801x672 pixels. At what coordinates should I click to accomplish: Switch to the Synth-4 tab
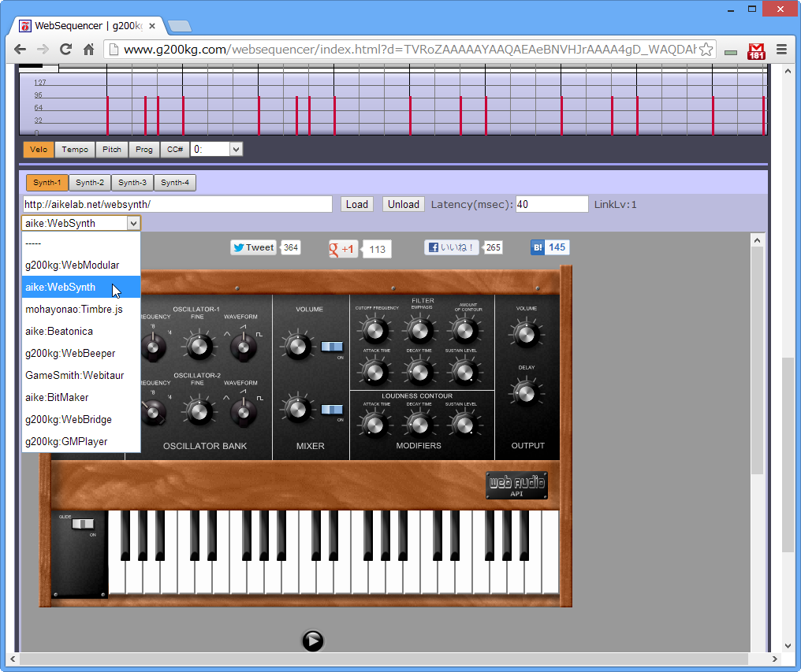coord(175,183)
